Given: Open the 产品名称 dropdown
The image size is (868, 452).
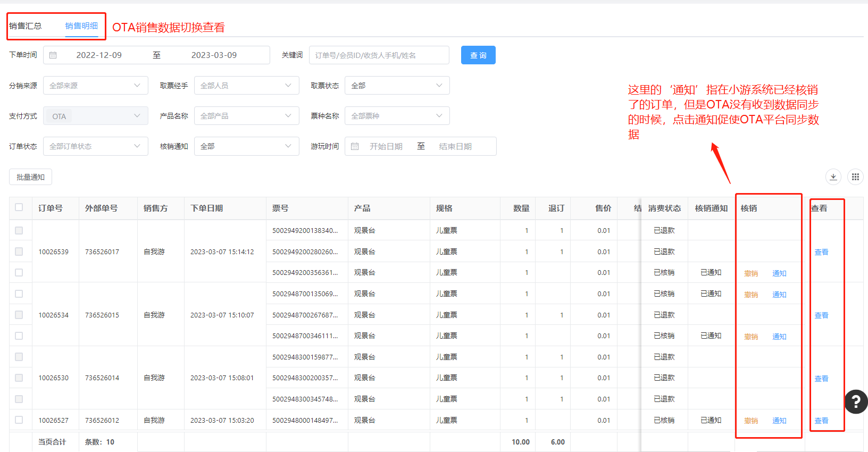Looking at the screenshot, I should 246,116.
